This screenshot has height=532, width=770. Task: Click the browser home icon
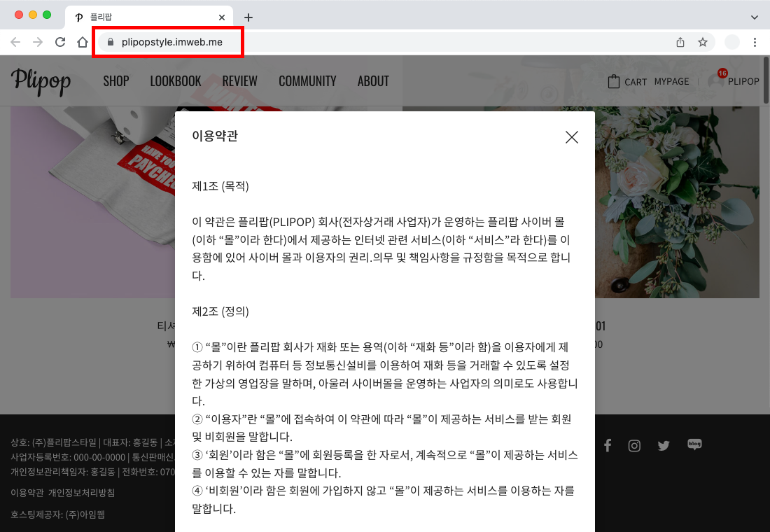tap(83, 42)
